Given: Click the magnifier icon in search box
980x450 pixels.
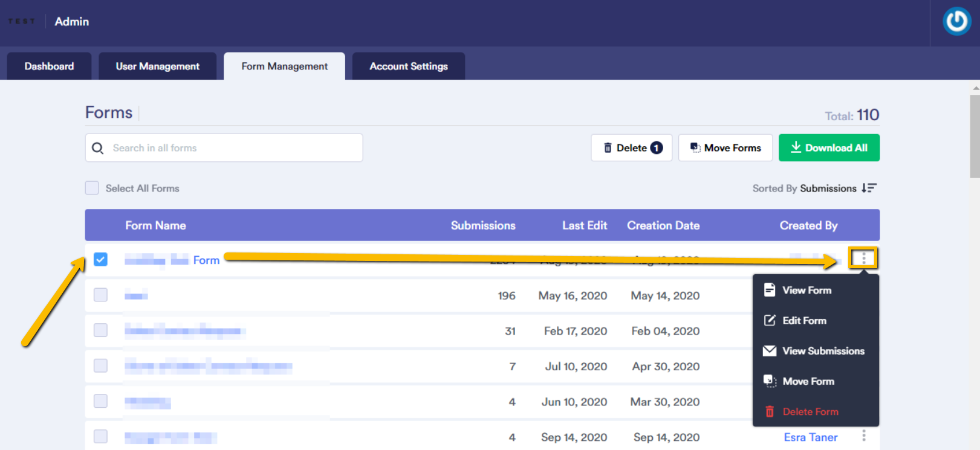Looking at the screenshot, I should click(97, 148).
